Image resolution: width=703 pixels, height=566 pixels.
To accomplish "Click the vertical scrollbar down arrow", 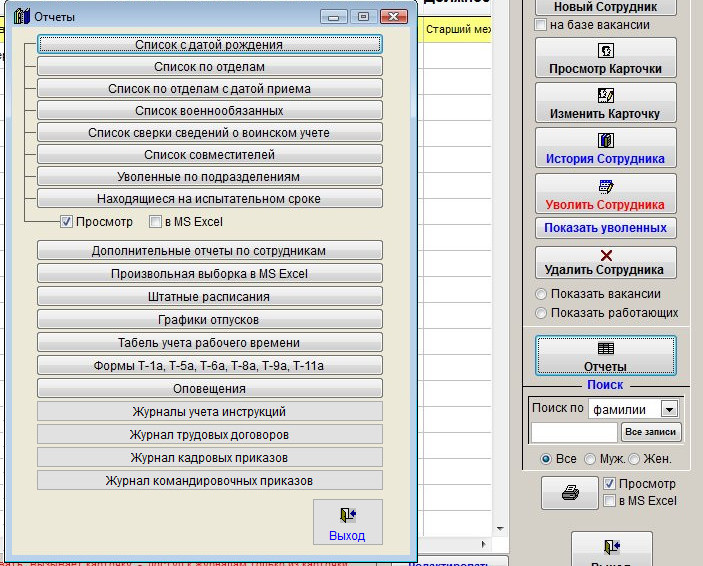I will pos(500,529).
